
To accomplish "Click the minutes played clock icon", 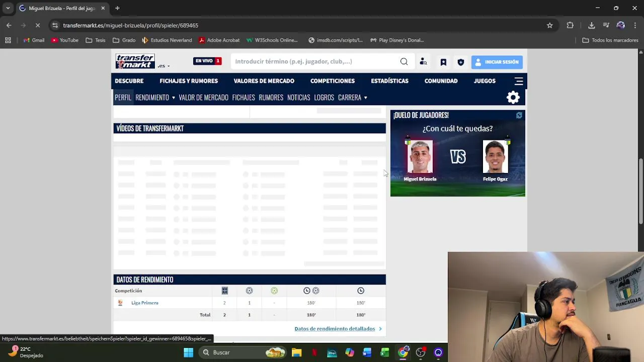I will click(x=361, y=291).
